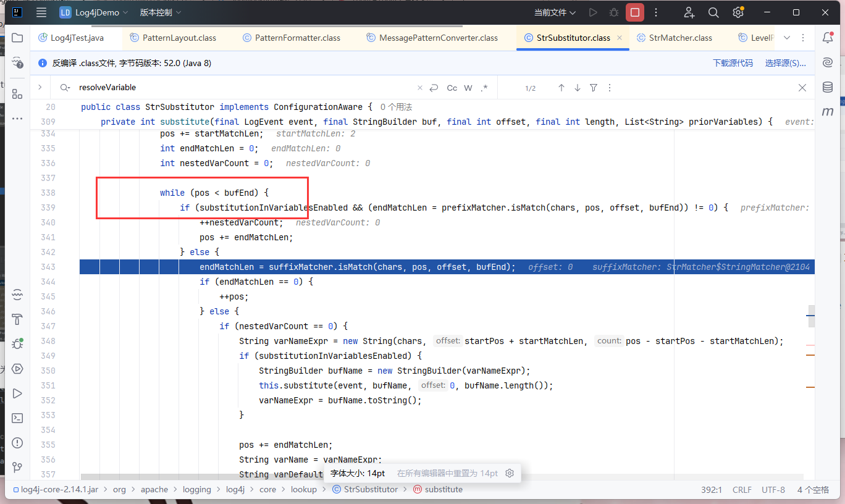Open the Maven tool window
The width and height of the screenshot is (845, 504).
(x=828, y=112)
